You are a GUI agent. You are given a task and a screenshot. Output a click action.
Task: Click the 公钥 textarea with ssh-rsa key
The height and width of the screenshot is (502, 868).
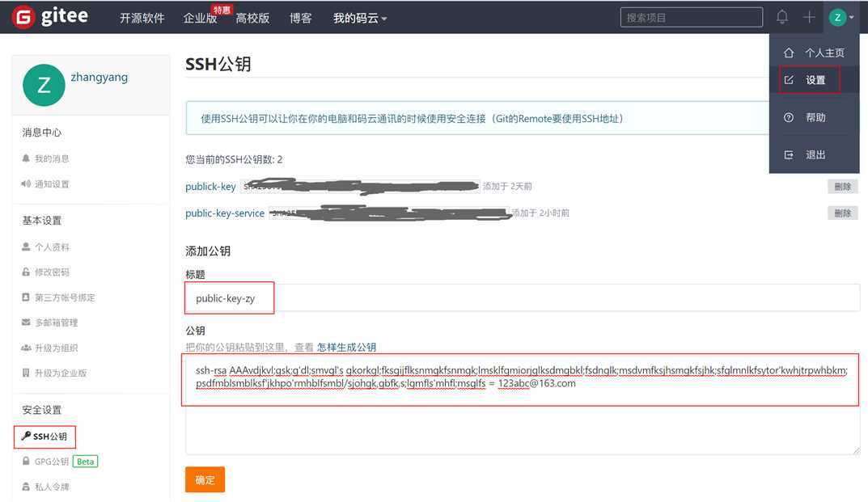pos(523,405)
